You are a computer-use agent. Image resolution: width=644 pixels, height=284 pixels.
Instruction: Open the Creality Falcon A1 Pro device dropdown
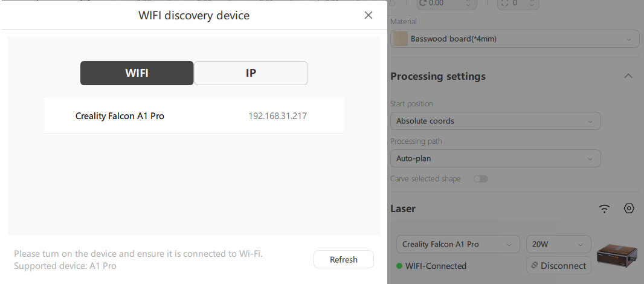[x=458, y=244]
